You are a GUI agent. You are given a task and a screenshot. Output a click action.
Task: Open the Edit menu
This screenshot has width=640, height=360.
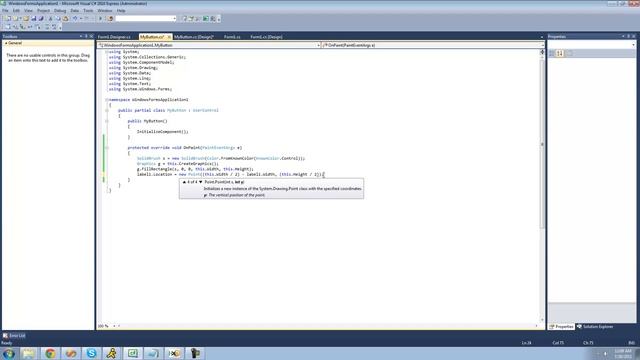pos(16,11)
